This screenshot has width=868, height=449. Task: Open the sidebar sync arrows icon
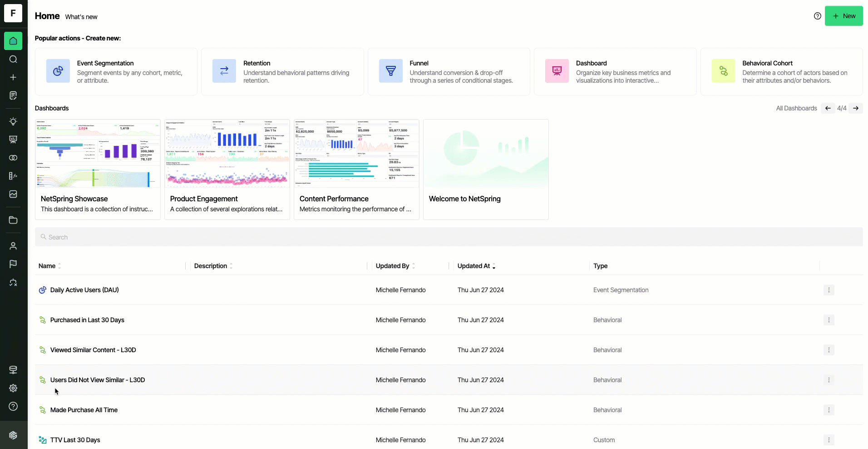click(13, 282)
